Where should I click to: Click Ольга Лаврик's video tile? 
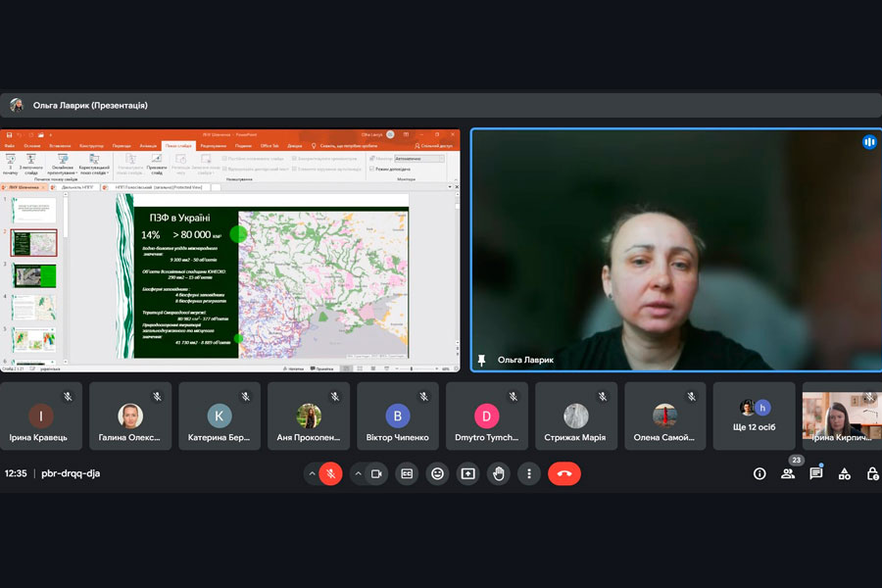(676, 250)
